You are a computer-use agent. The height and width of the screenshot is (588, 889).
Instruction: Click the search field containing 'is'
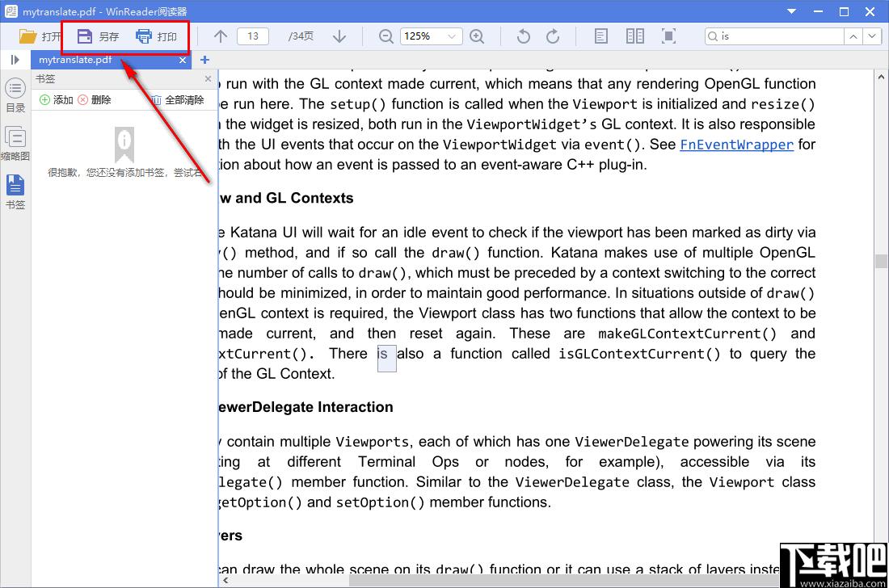point(774,36)
